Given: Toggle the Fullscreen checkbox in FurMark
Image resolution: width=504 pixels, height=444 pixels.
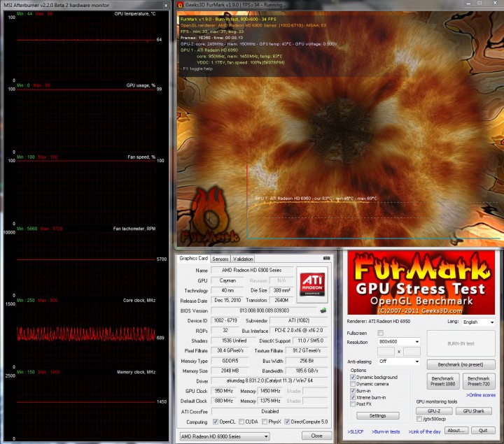Looking at the screenshot, I should (x=381, y=333).
